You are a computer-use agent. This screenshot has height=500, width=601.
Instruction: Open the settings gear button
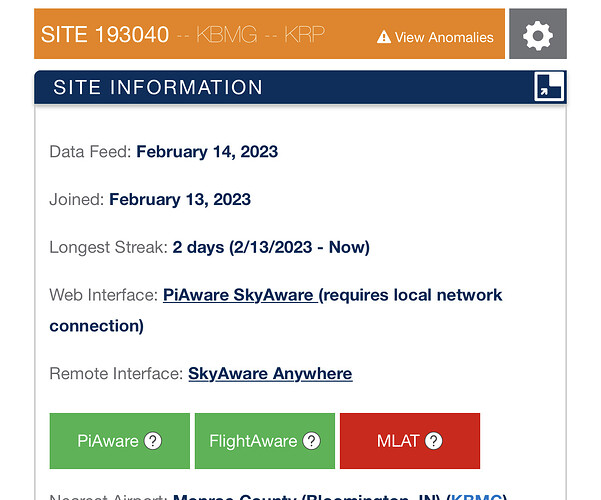538,36
